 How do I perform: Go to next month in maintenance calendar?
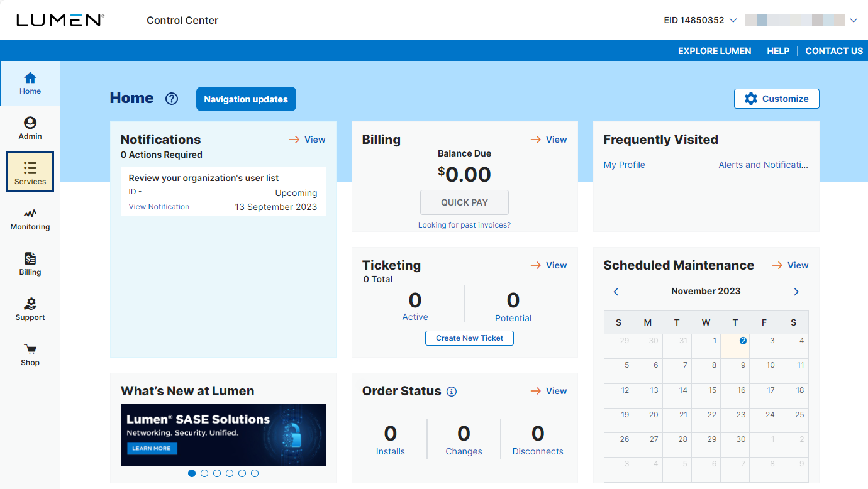coord(796,292)
